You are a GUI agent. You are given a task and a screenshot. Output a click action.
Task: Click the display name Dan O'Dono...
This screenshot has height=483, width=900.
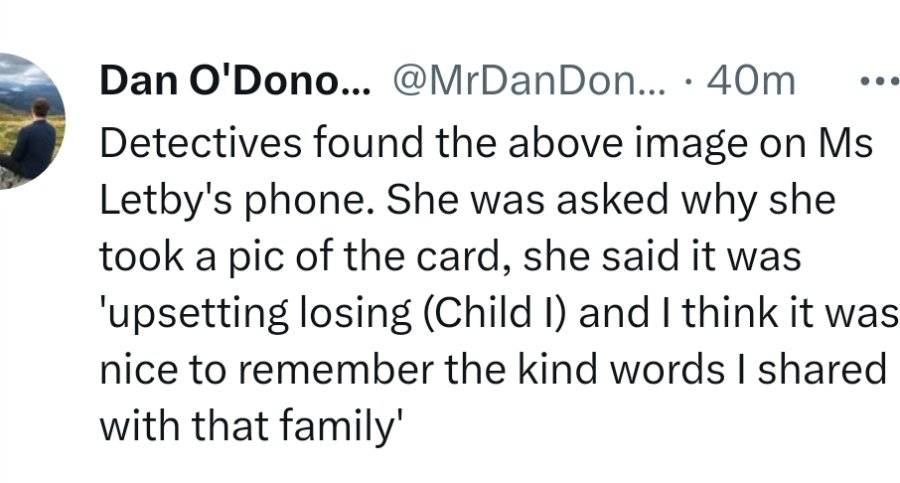click(236, 80)
